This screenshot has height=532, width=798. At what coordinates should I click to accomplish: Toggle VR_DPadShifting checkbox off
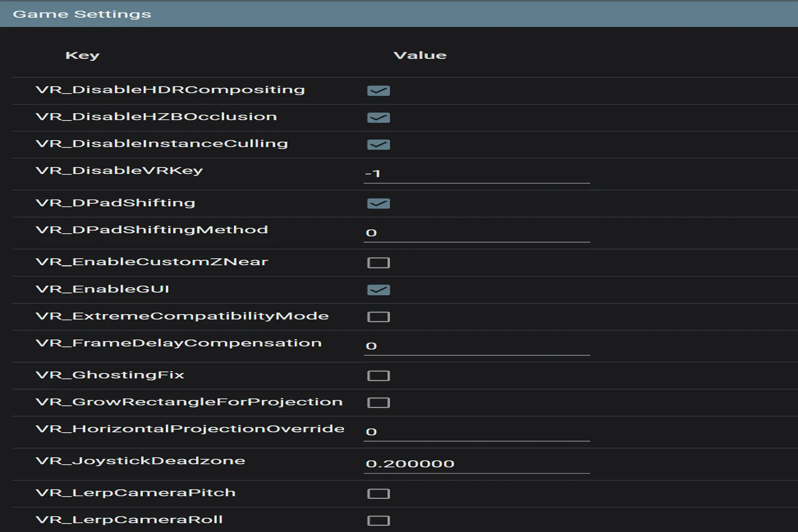[x=378, y=204]
